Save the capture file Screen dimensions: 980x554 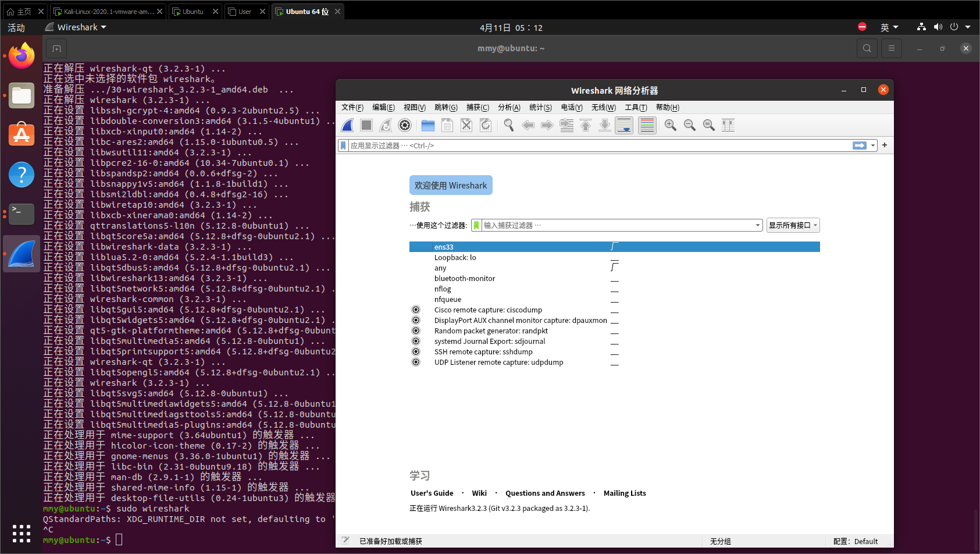tap(447, 125)
